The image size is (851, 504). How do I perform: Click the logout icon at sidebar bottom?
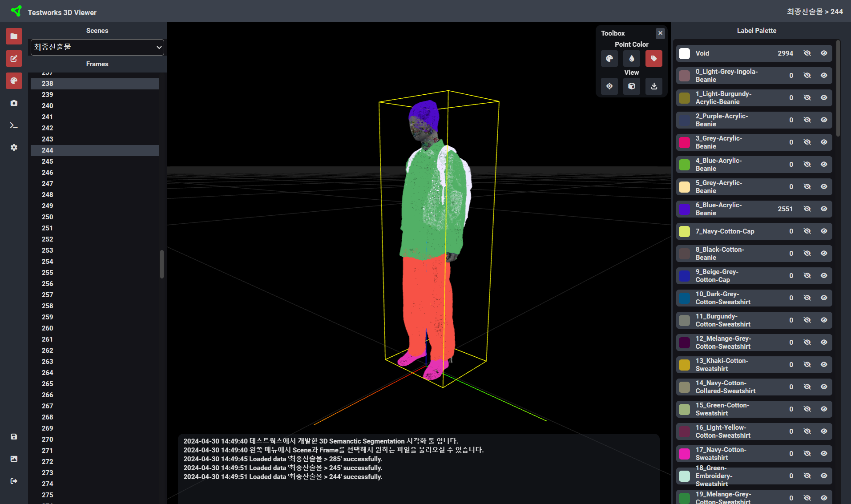pyautogui.click(x=14, y=480)
